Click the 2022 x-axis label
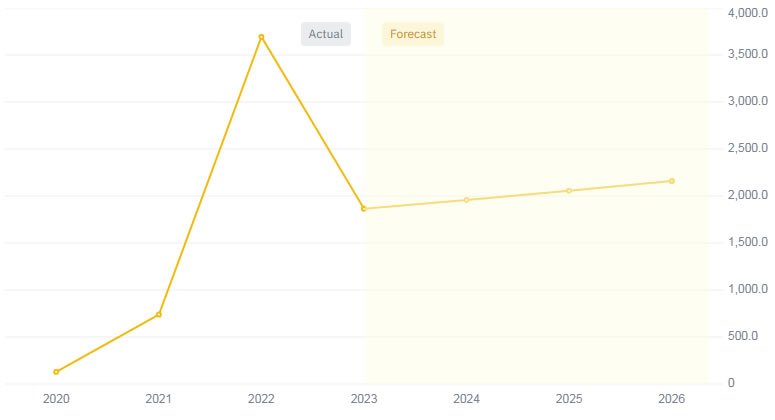Image resolution: width=775 pixels, height=420 pixels. 261,399
